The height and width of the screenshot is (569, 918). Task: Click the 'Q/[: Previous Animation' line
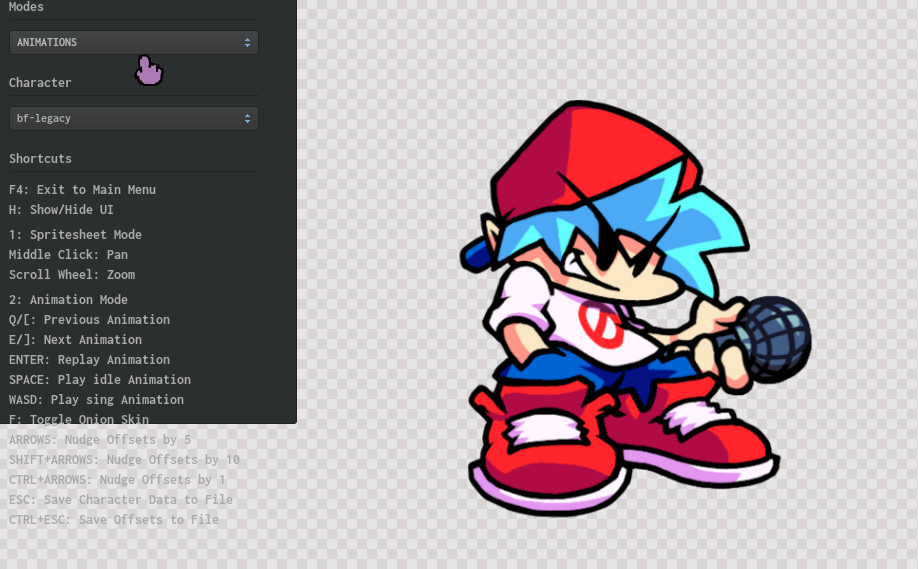pyautogui.click(x=89, y=320)
